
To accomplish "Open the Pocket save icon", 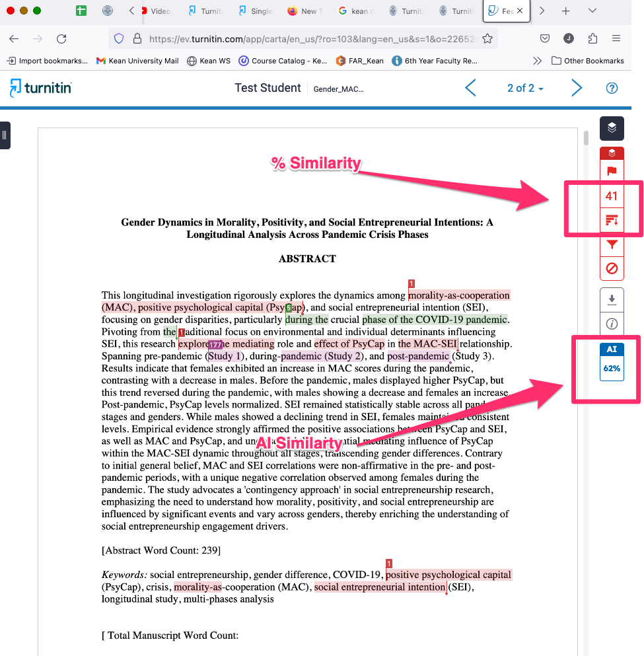I will pos(544,39).
